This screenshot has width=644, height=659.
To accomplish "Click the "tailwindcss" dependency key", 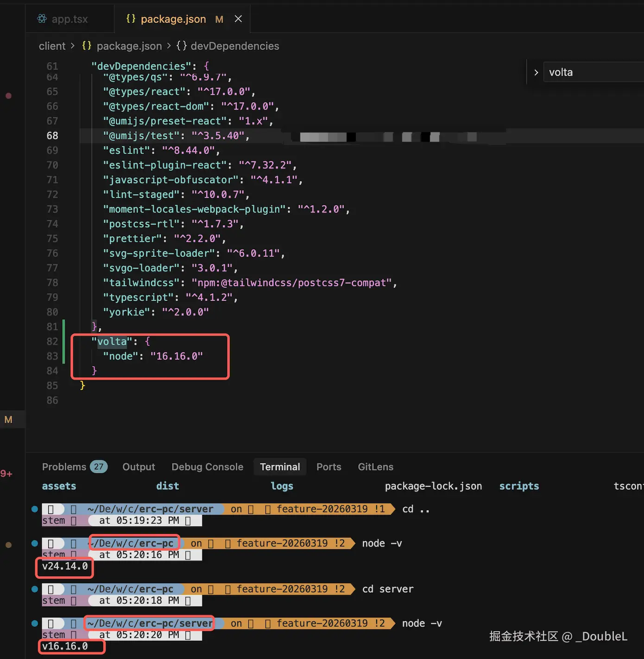I will pyautogui.click(x=141, y=283).
